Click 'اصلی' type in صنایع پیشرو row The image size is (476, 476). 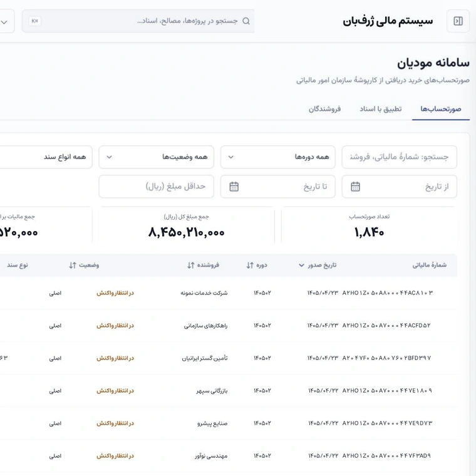(x=55, y=423)
